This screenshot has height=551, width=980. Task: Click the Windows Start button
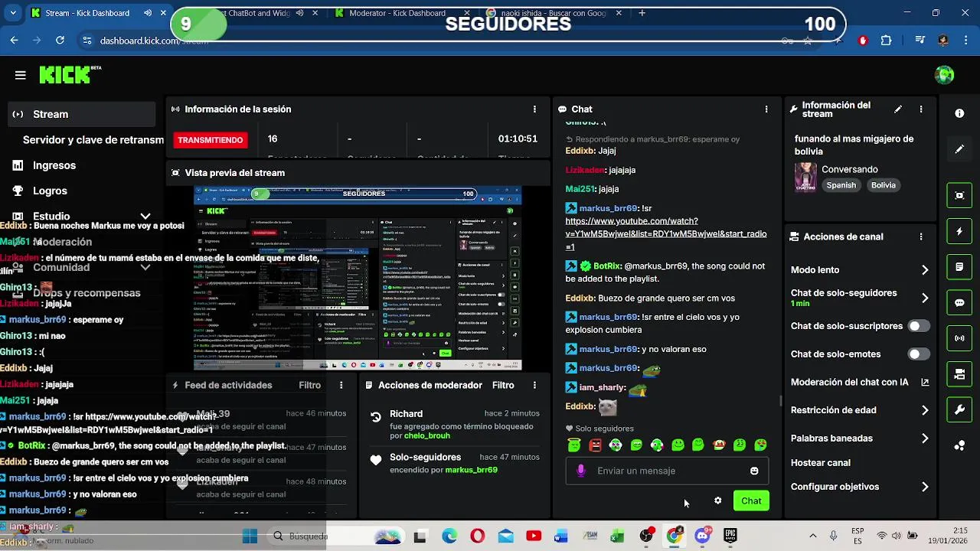(250, 536)
